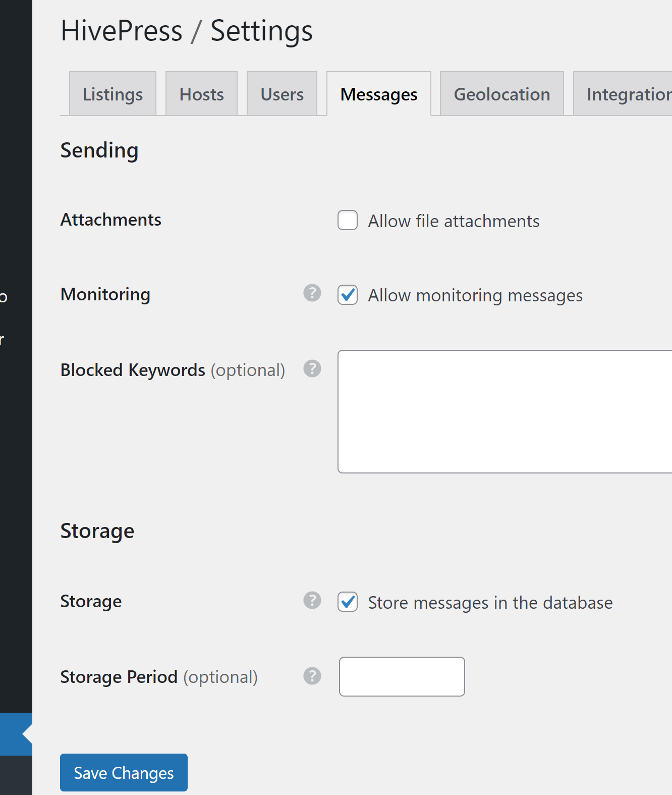
Task: Switch to the Integrations tab
Action: (623, 94)
